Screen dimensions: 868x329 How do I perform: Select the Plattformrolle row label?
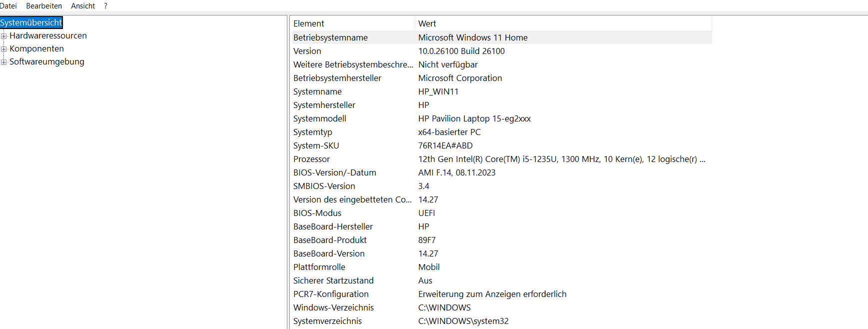319,267
